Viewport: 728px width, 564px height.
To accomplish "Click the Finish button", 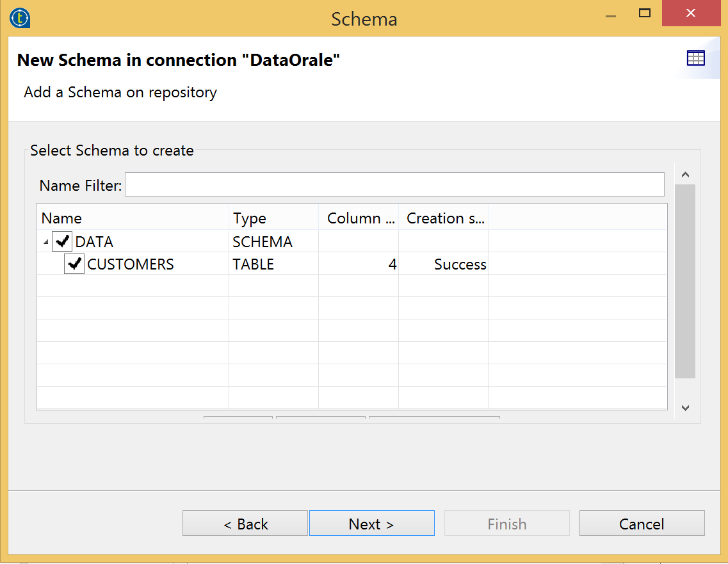I will 506,523.
